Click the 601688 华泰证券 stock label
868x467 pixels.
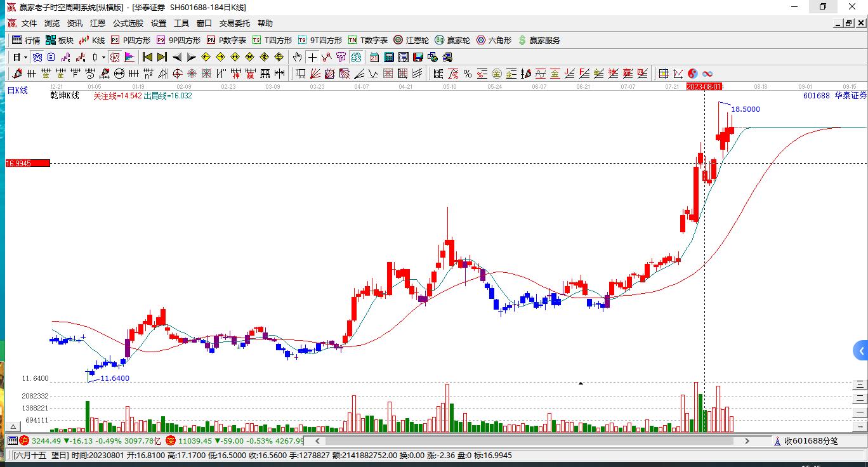(x=834, y=96)
